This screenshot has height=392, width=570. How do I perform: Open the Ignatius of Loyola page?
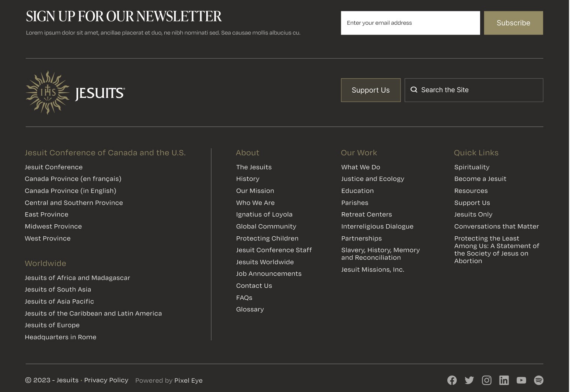264,214
